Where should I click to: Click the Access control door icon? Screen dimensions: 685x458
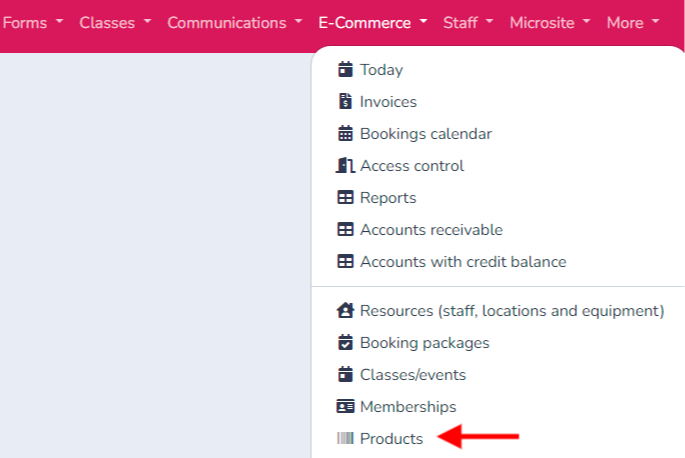coord(345,165)
